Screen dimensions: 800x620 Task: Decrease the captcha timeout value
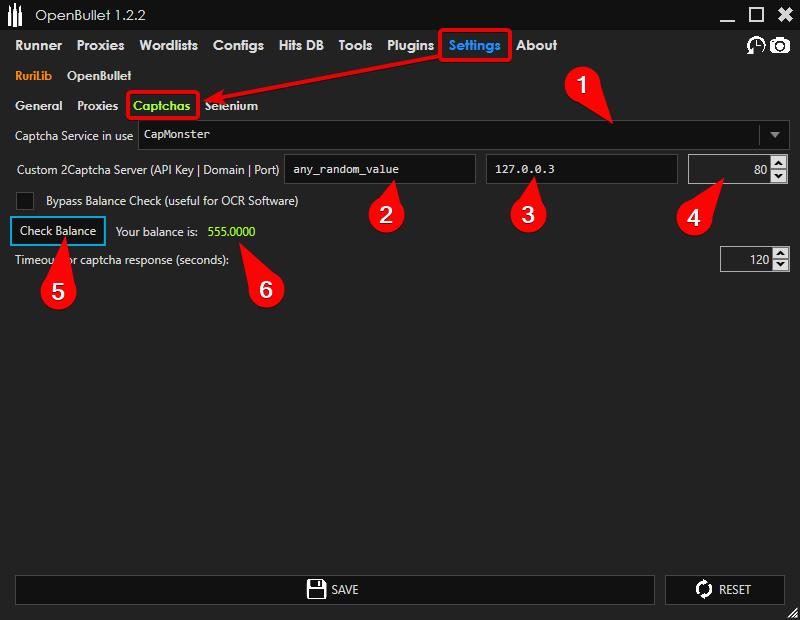point(781,265)
